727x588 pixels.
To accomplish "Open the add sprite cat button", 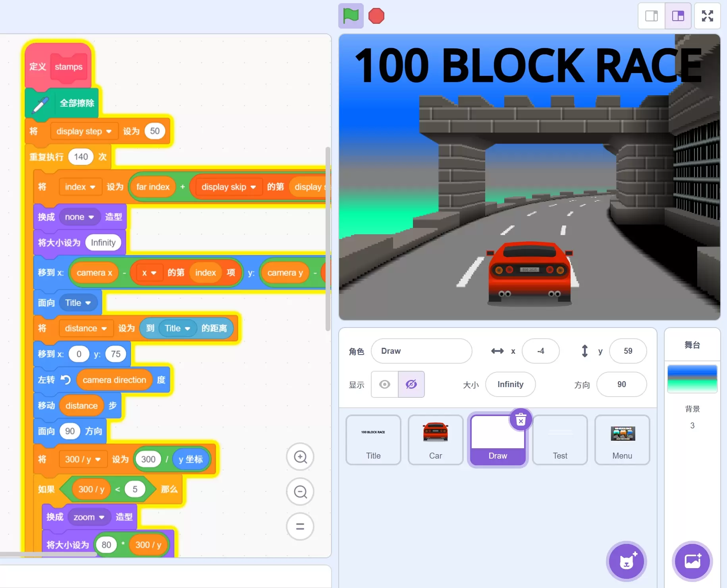I will (627, 561).
